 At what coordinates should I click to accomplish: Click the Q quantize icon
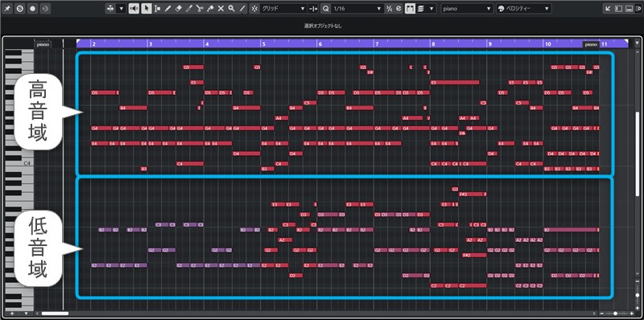click(x=326, y=9)
